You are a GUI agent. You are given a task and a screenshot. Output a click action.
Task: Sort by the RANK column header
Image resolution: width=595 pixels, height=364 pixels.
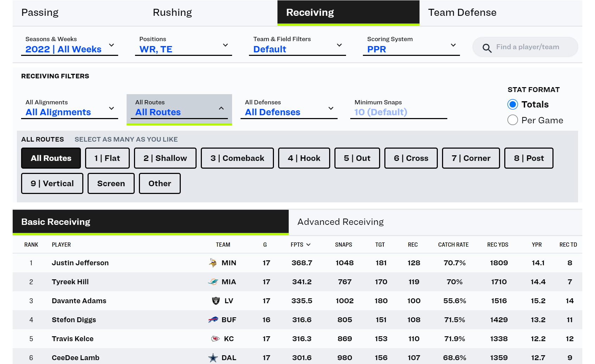[x=31, y=245]
